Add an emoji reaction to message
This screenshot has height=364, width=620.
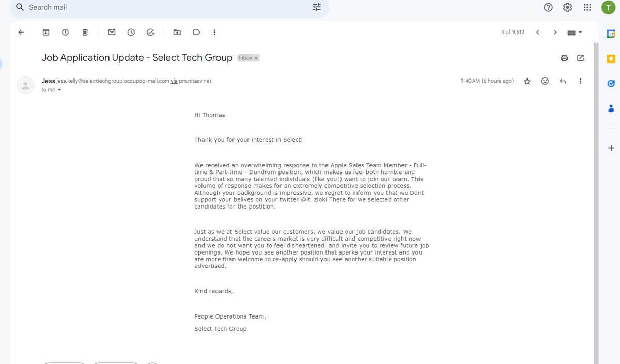click(545, 81)
